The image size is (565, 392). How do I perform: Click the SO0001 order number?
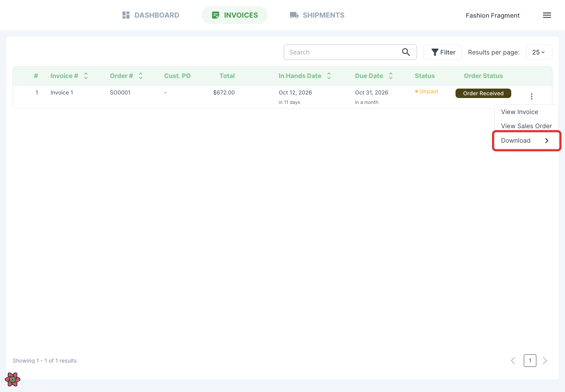tap(120, 93)
